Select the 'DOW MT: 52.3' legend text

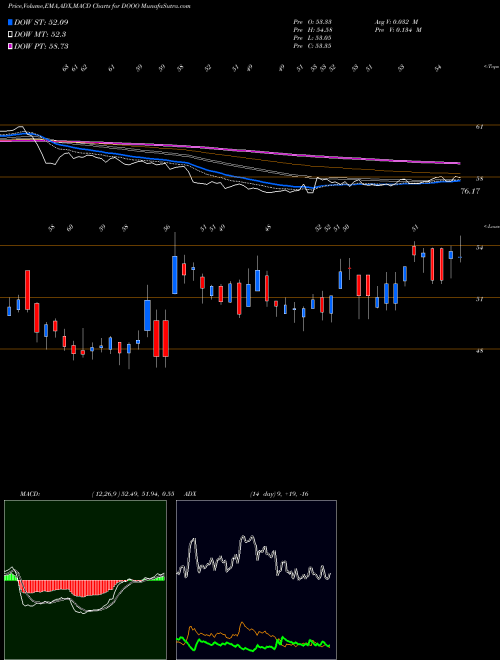point(40,35)
